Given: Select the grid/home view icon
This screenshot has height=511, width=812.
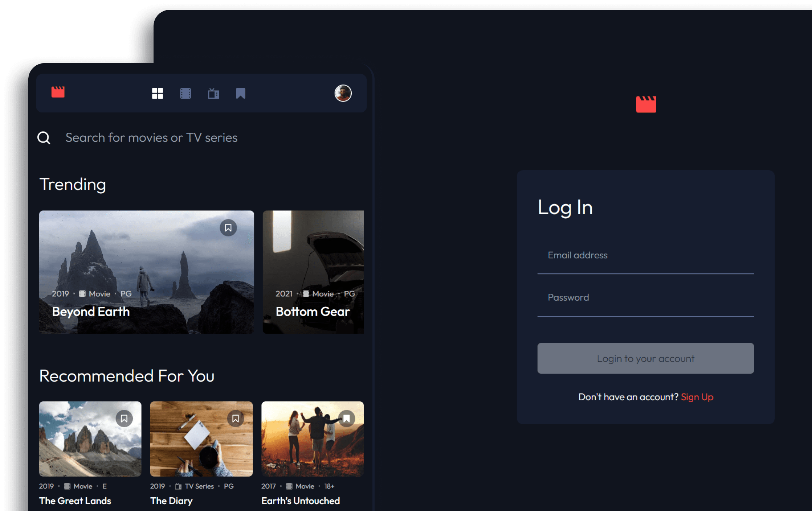Looking at the screenshot, I should (156, 92).
